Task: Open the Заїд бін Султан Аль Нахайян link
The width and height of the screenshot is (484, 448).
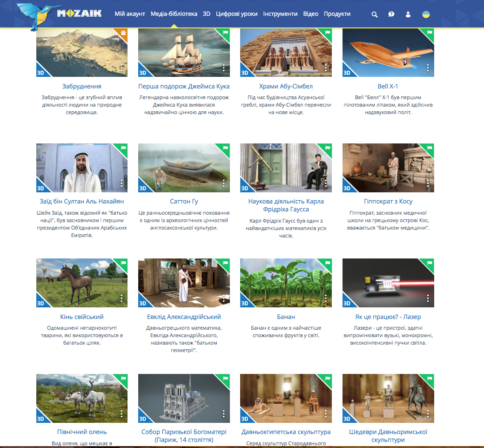Action: [x=82, y=202]
